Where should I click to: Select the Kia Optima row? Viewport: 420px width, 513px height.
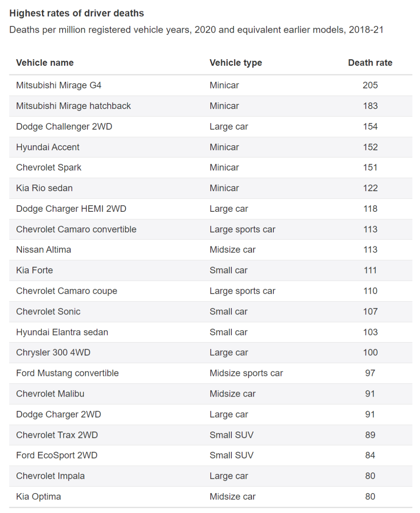(210, 497)
